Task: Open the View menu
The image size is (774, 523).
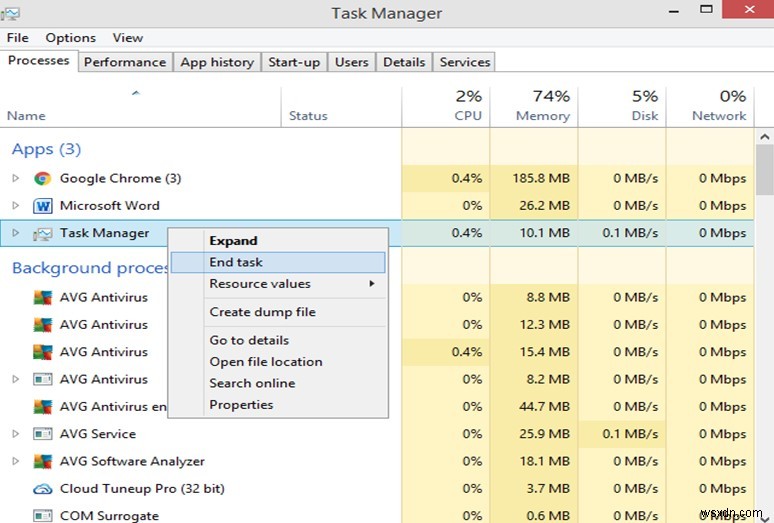Action: [x=128, y=38]
